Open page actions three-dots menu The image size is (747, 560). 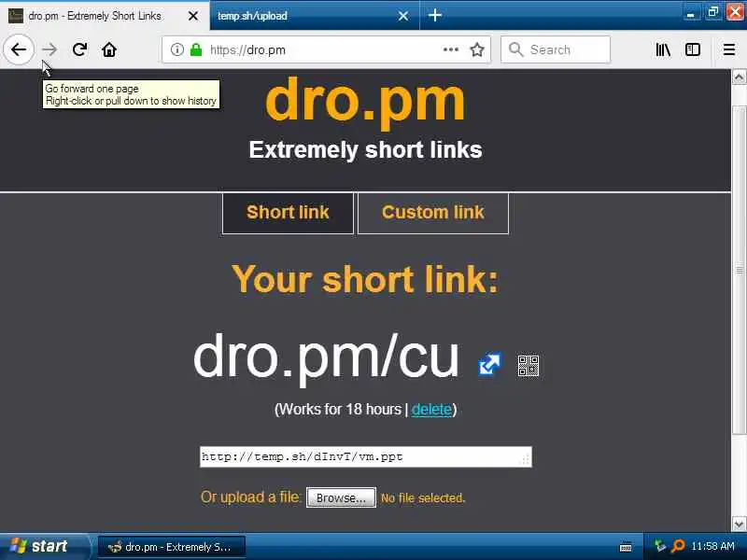(x=451, y=49)
